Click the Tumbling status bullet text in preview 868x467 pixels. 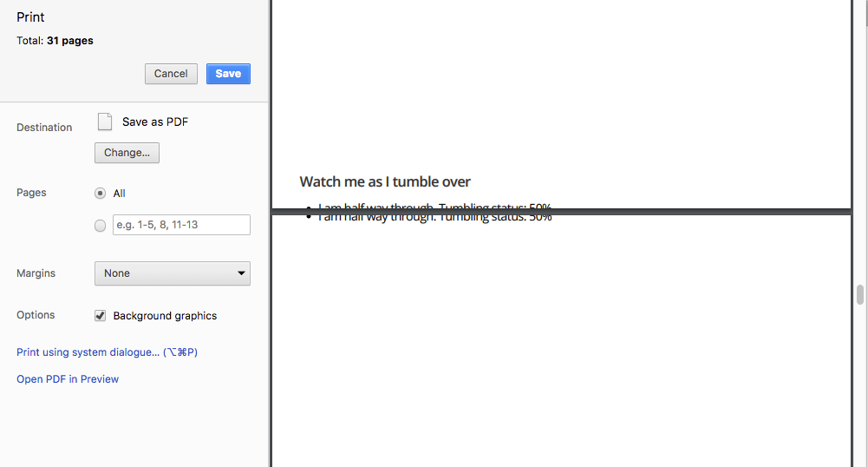pos(434,216)
